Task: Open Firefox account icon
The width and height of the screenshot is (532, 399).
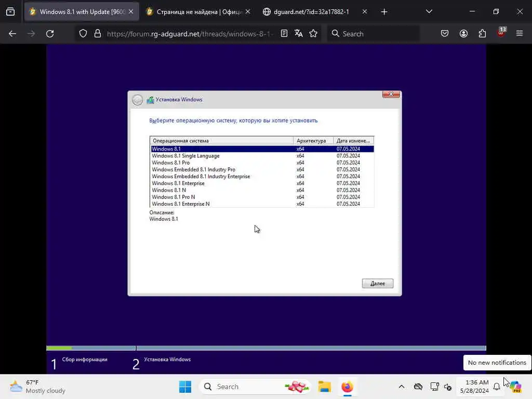Action: point(463,34)
